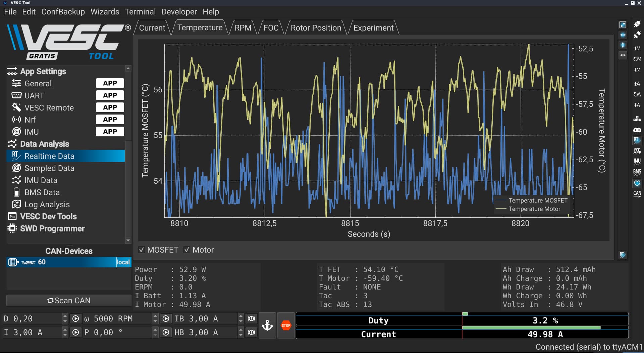Uncheck the MOSFET plot checkbox

(142, 250)
